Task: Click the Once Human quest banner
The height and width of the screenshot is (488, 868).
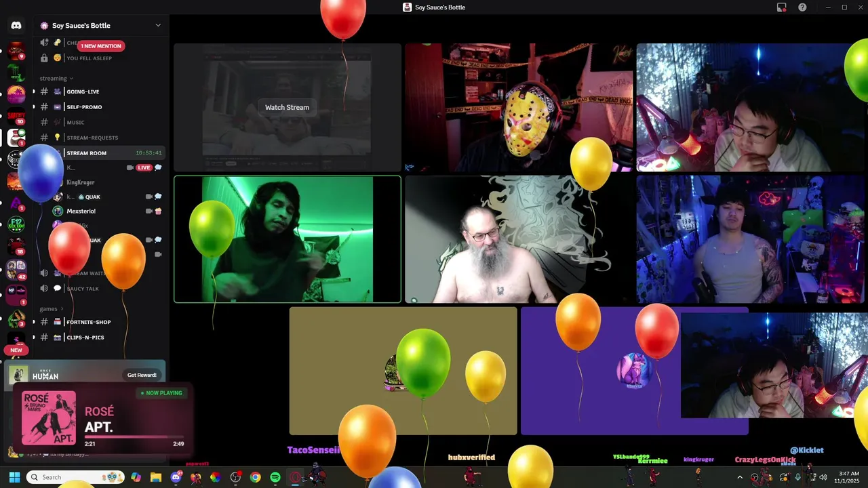Action: pyautogui.click(x=86, y=375)
